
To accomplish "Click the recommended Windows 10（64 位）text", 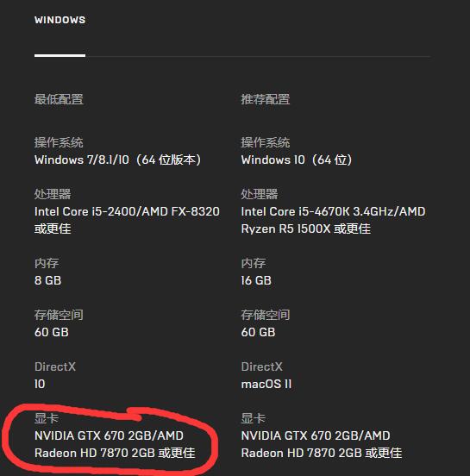I will 297,160.
